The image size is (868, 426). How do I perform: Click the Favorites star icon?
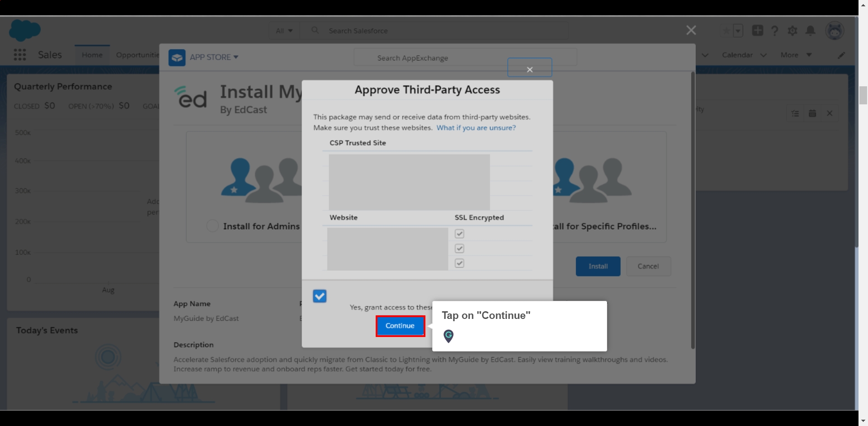(x=726, y=31)
